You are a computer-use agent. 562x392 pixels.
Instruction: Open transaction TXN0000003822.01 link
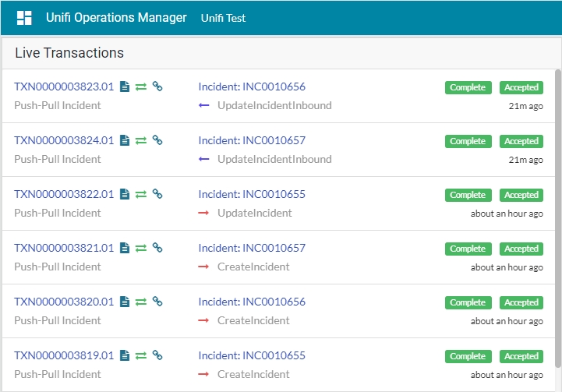click(64, 195)
